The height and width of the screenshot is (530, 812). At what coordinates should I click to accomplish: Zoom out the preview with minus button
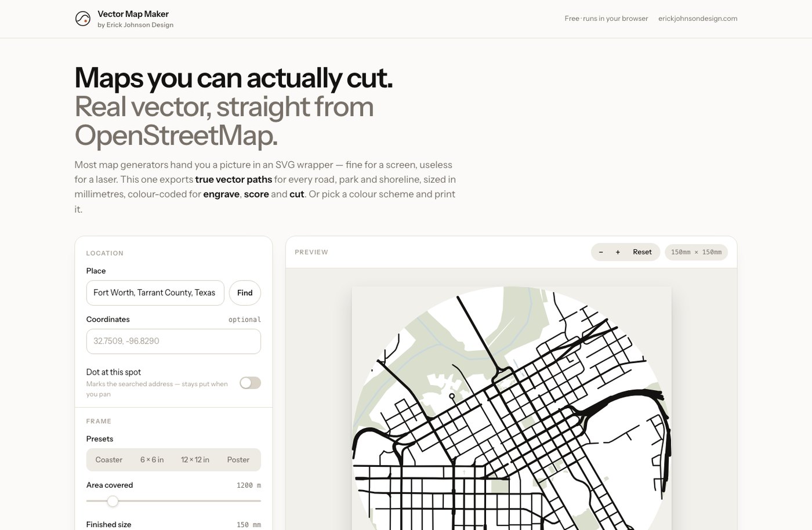(x=601, y=252)
